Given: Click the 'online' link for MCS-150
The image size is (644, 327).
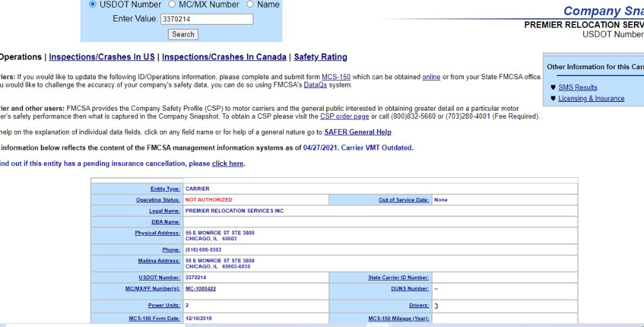Looking at the screenshot, I should click(431, 77).
